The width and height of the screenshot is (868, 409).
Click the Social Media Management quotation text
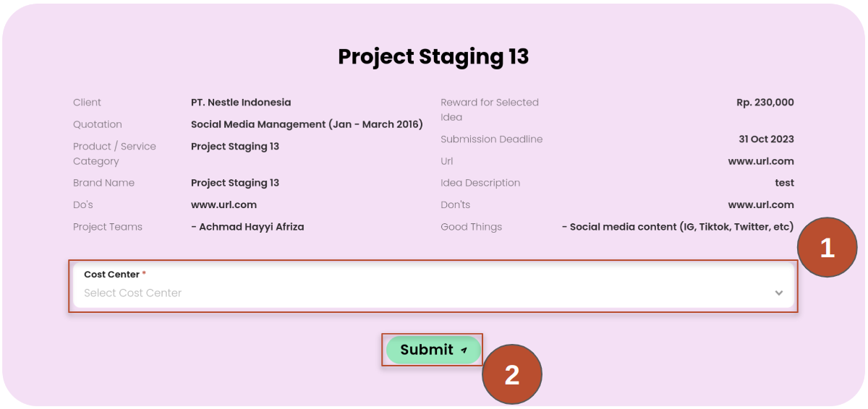point(307,124)
